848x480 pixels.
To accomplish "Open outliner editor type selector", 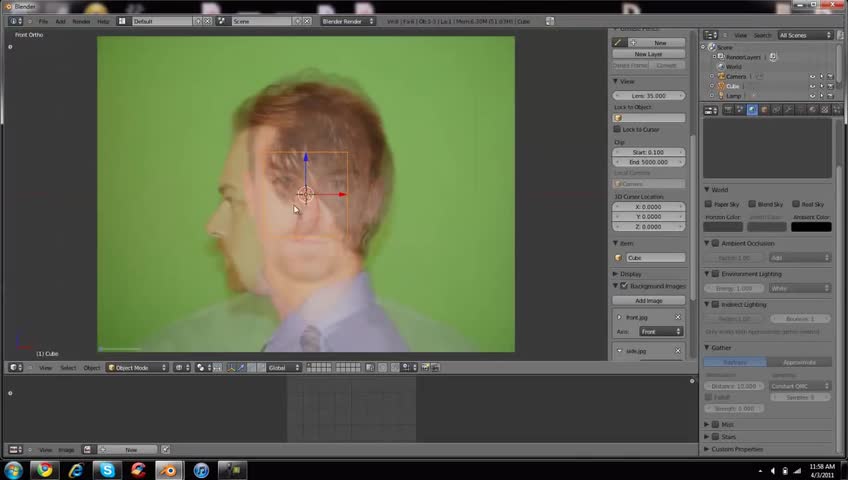I will [x=711, y=35].
